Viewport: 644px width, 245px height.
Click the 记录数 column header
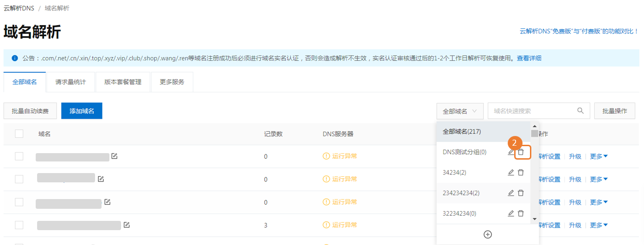[x=274, y=134]
